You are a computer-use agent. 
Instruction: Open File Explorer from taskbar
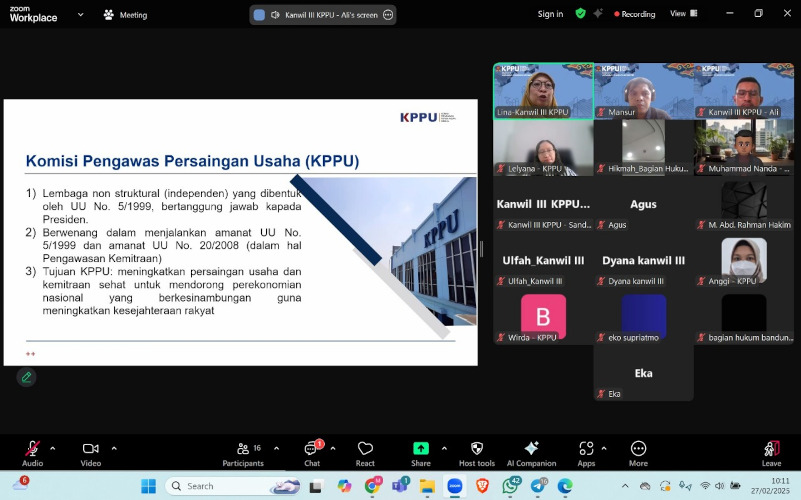point(427,486)
